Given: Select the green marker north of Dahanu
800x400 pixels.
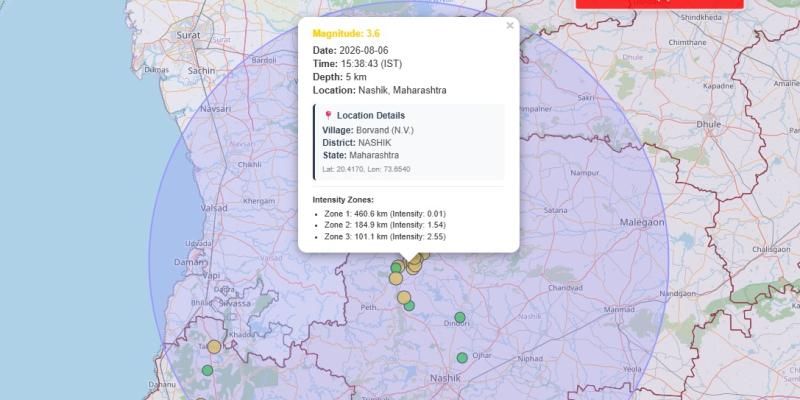Looking at the screenshot, I should tap(207, 370).
